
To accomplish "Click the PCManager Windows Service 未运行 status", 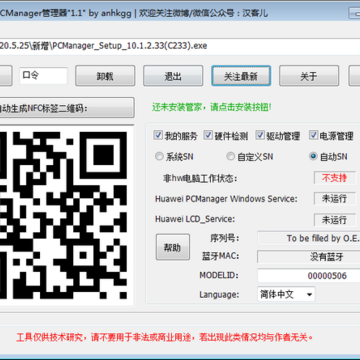I will [x=335, y=199].
